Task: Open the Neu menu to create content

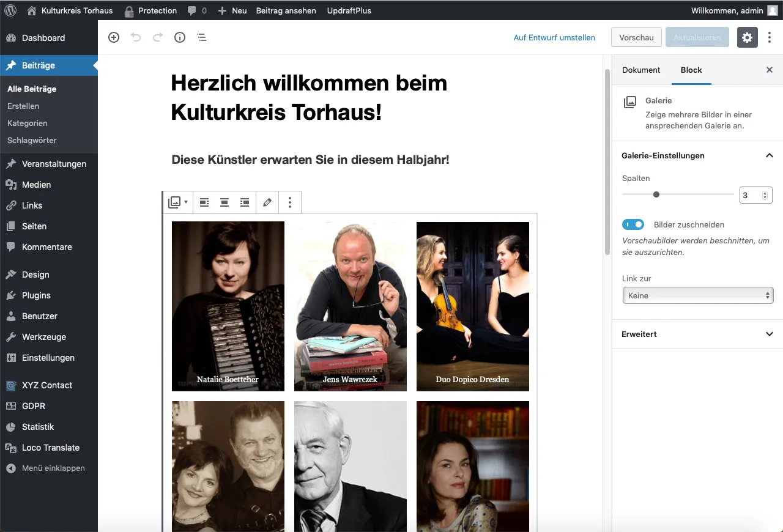Action: point(232,10)
